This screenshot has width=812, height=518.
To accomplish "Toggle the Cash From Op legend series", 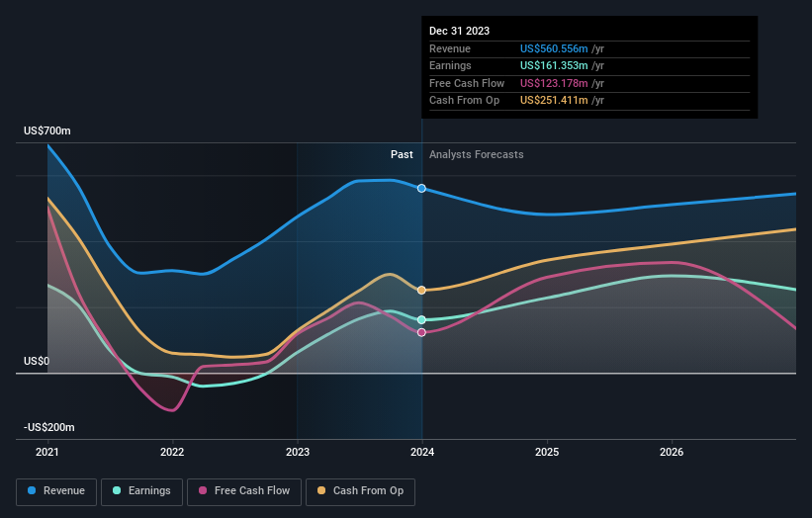I will [x=360, y=491].
